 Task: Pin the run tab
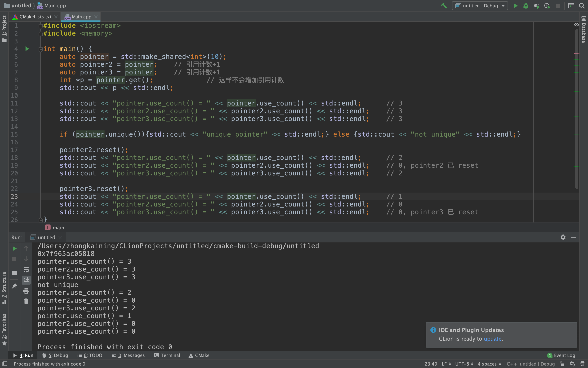(x=14, y=286)
